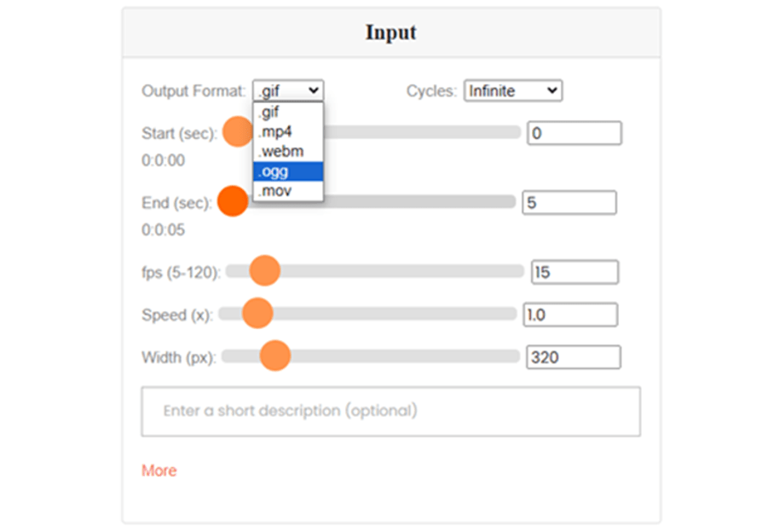Image resolution: width=768 pixels, height=532 pixels.
Task: Focus the Start seconds number field
Action: (574, 133)
